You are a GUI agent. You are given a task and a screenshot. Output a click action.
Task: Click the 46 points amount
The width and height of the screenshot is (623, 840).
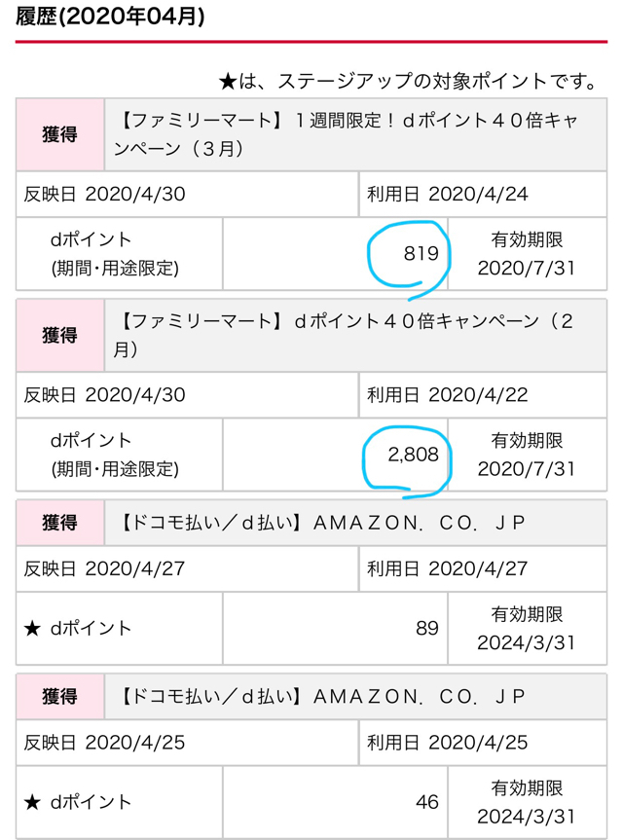pyautogui.click(x=427, y=802)
